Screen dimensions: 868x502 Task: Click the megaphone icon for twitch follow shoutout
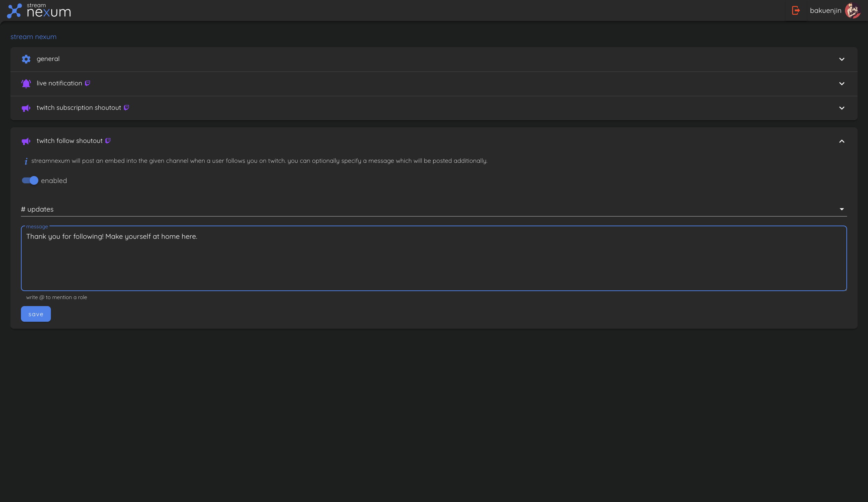tap(26, 141)
